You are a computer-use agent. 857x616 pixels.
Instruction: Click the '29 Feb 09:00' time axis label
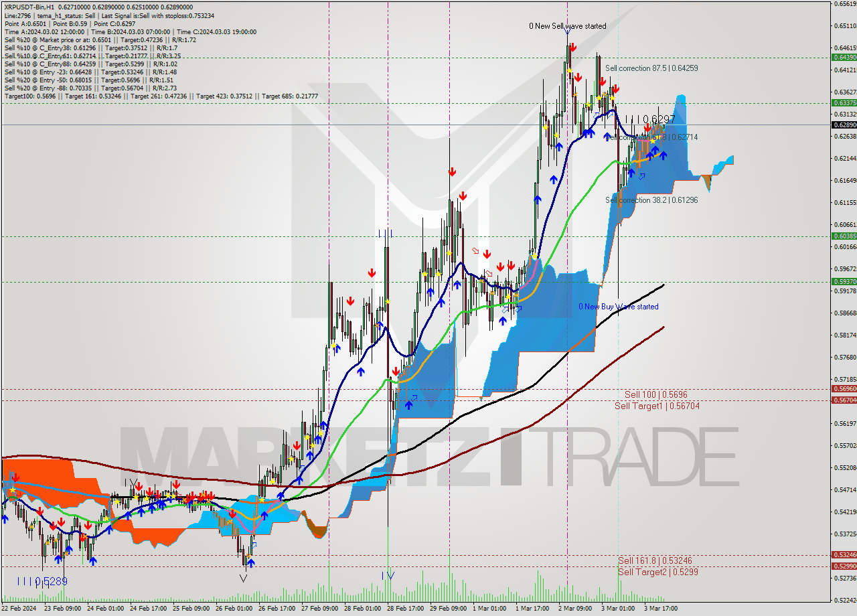coord(449,609)
